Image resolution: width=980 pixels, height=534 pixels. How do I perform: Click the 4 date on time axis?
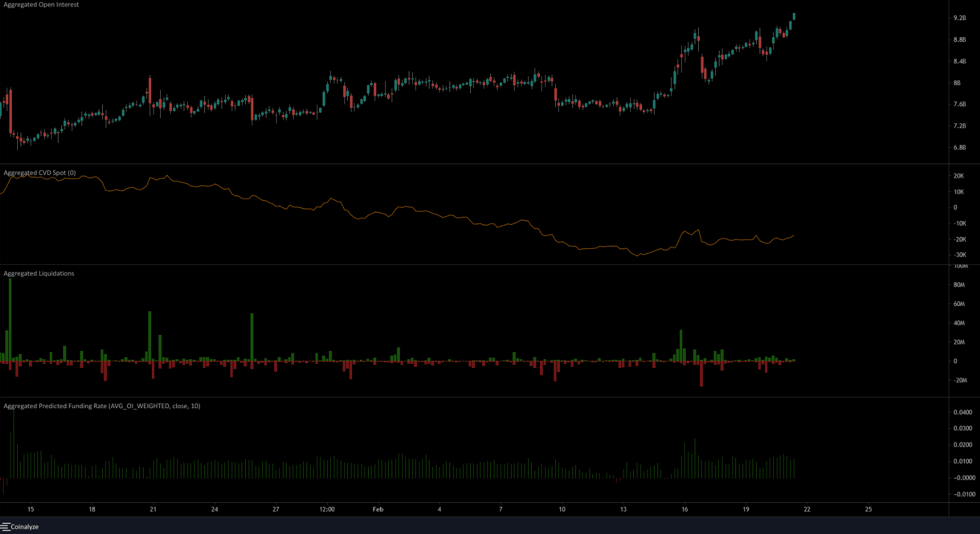439,509
